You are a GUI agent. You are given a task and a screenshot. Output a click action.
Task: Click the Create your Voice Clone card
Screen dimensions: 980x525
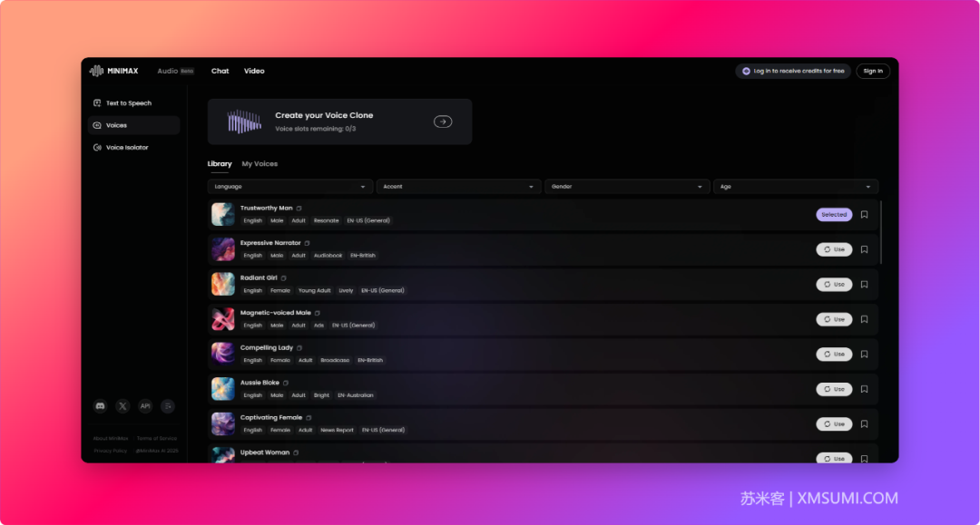tap(340, 122)
